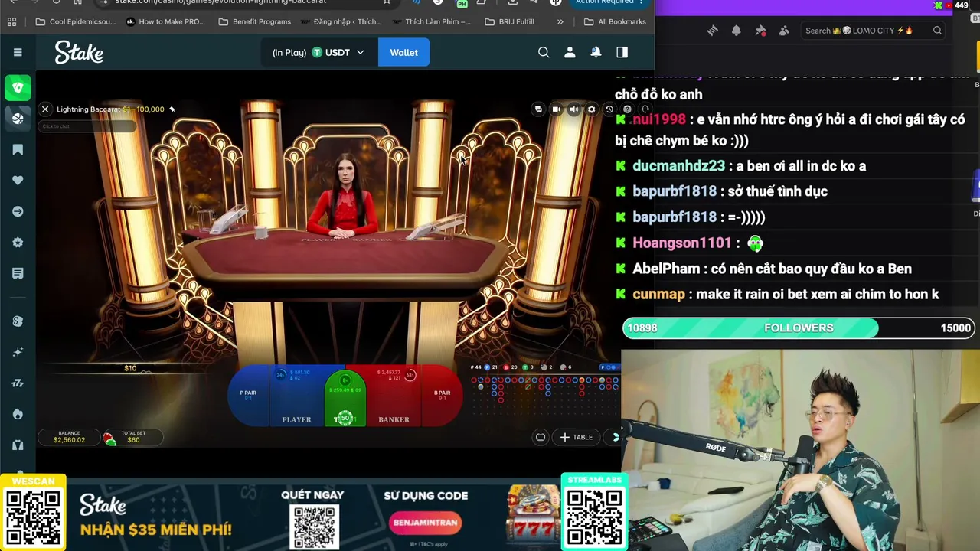
Task: Click the STREAMLABS QR code
Action: pyautogui.click(x=594, y=518)
